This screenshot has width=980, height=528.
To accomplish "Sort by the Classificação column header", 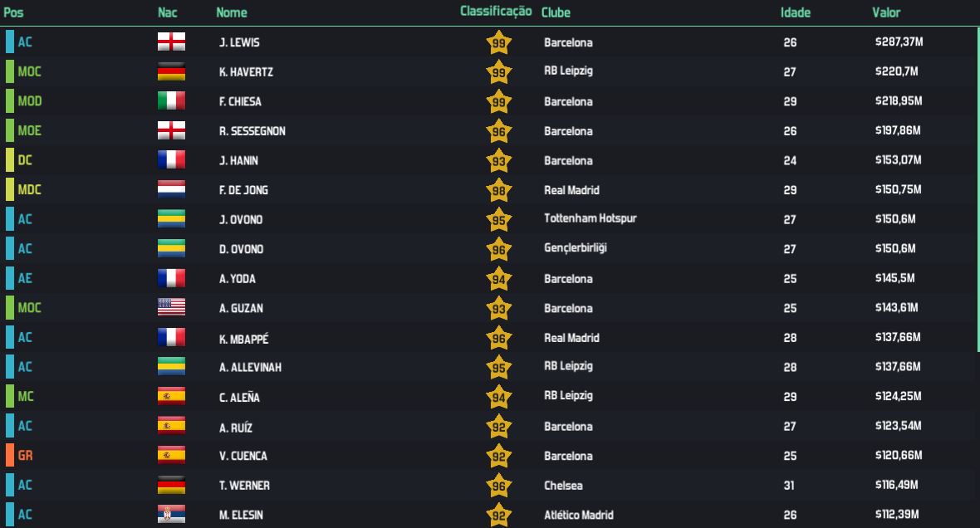I will pyautogui.click(x=496, y=12).
